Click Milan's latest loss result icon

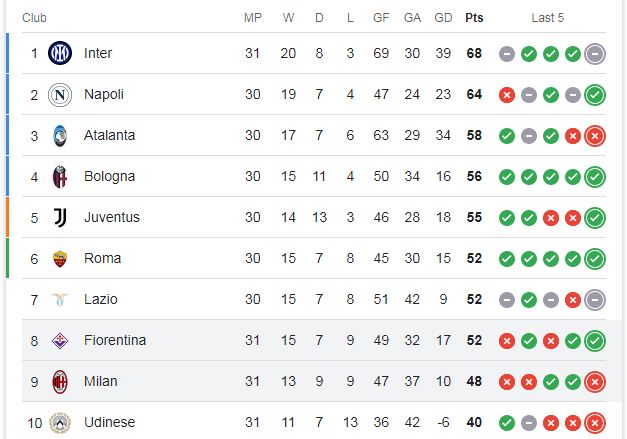[x=595, y=382]
